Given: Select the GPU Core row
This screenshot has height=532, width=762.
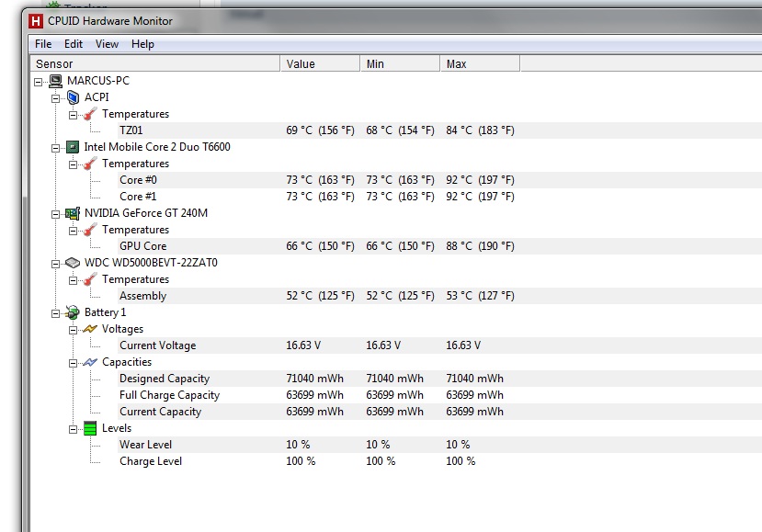Looking at the screenshot, I should coord(439,246).
